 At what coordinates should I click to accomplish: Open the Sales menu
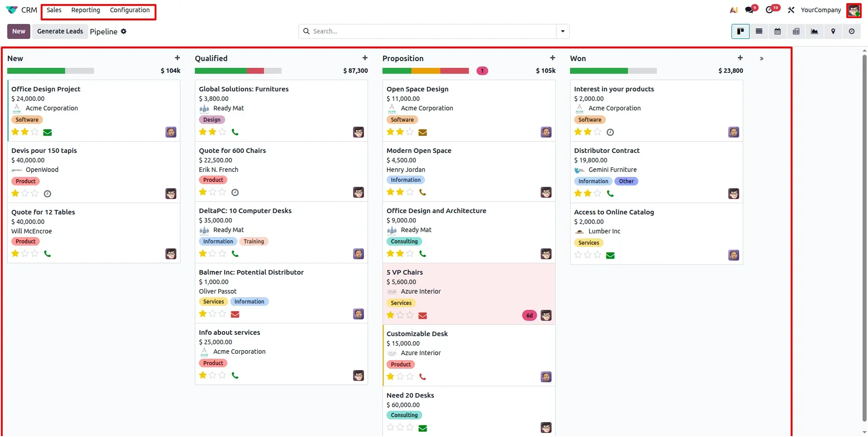[54, 10]
